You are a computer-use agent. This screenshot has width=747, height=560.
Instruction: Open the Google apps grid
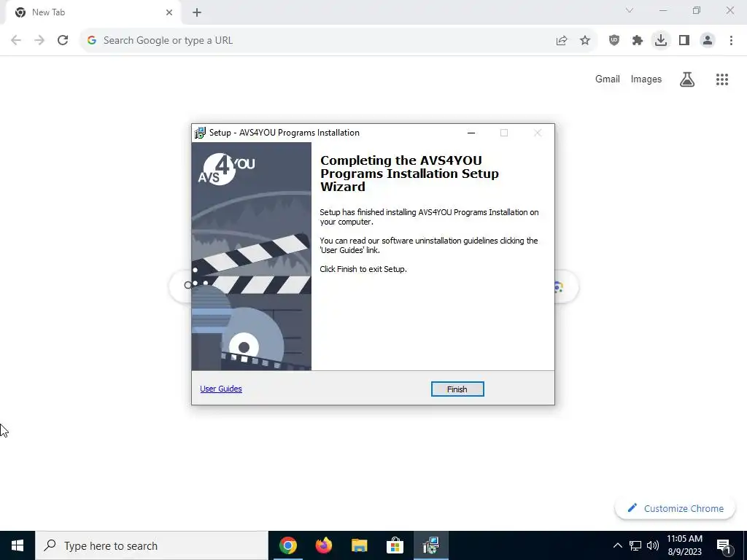pyautogui.click(x=722, y=79)
